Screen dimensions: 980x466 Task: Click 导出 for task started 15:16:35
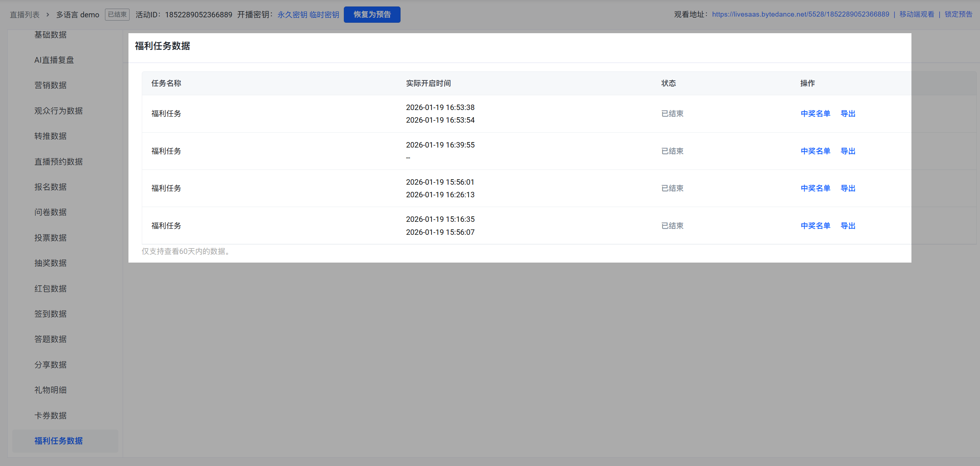pos(848,225)
